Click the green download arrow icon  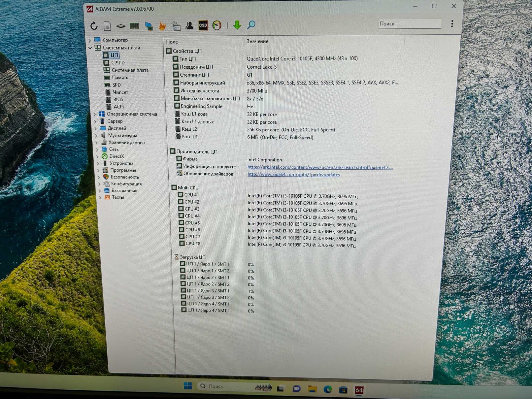coord(237,25)
